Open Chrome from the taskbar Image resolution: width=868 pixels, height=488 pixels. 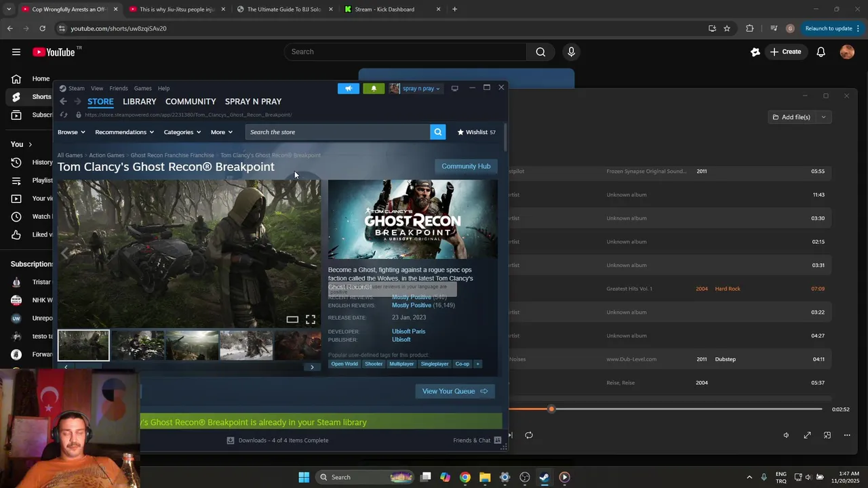(x=465, y=477)
